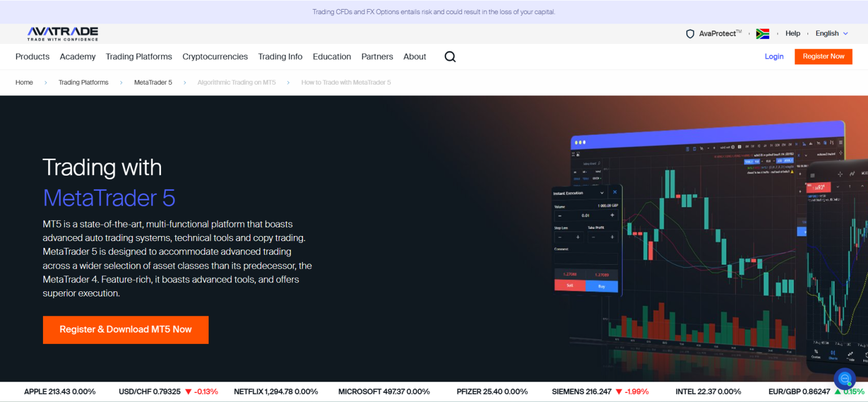The width and height of the screenshot is (868, 402).
Task: Click the red Sell button on chart
Action: [570, 286]
